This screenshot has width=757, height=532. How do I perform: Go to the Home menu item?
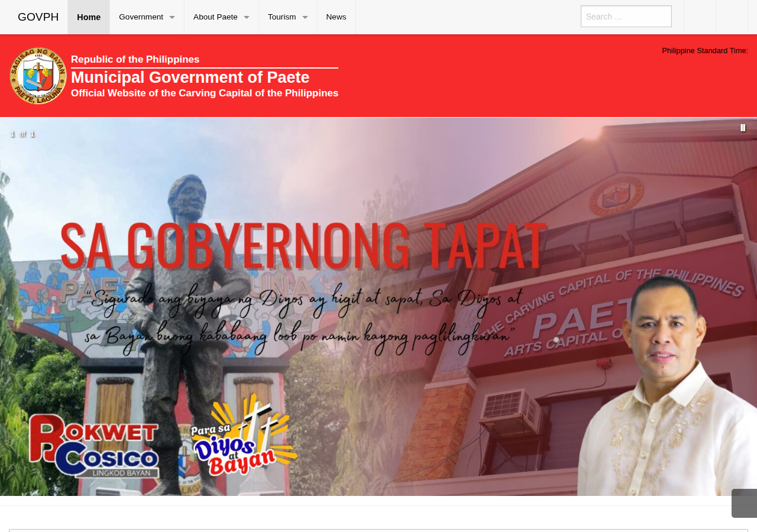coord(89,17)
